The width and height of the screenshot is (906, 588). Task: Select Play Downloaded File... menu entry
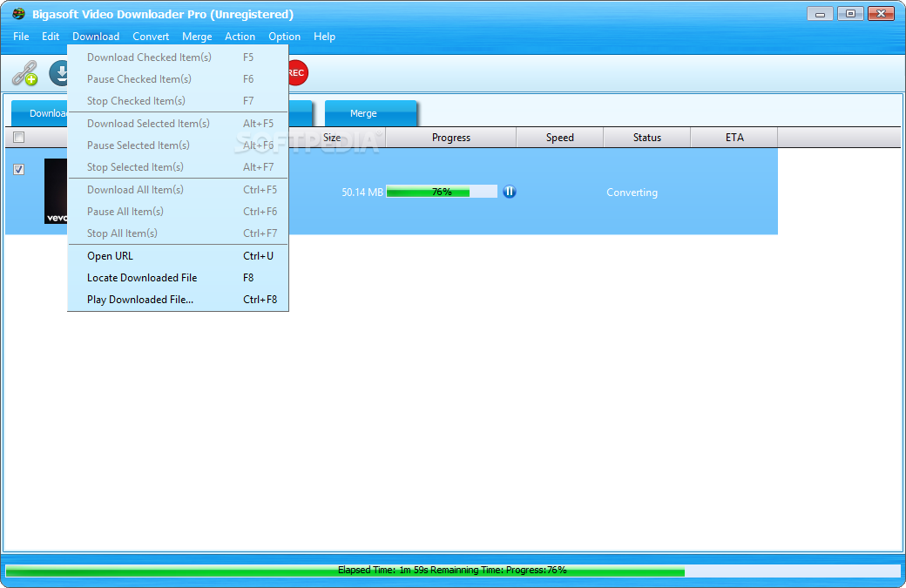click(x=178, y=300)
